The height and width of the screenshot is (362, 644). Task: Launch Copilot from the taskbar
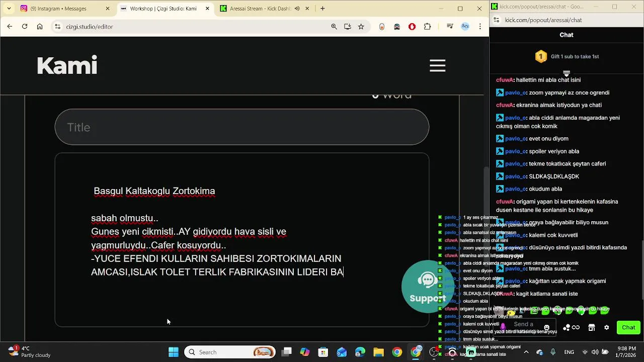click(x=305, y=352)
